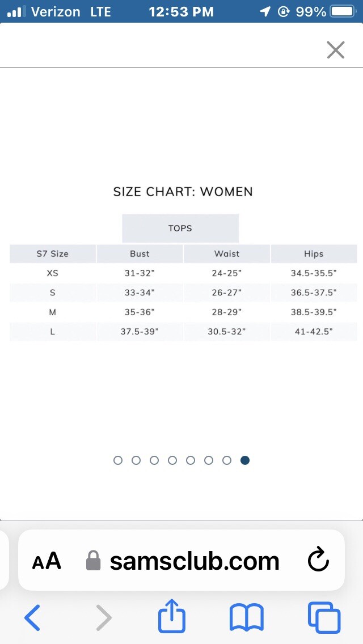Tap the samsclub.com address field
The image size is (363, 644).
[181, 560]
